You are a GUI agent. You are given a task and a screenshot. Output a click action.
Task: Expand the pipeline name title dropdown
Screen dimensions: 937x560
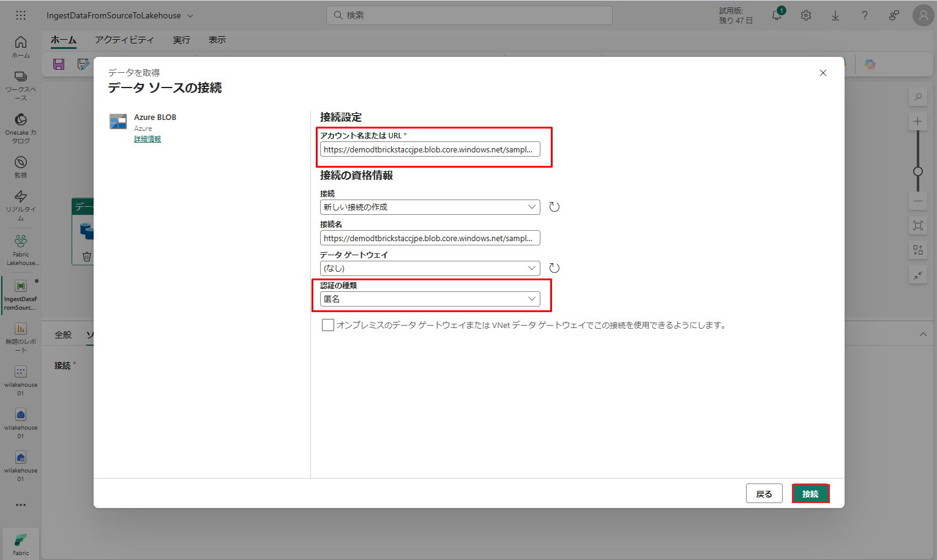point(190,16)
